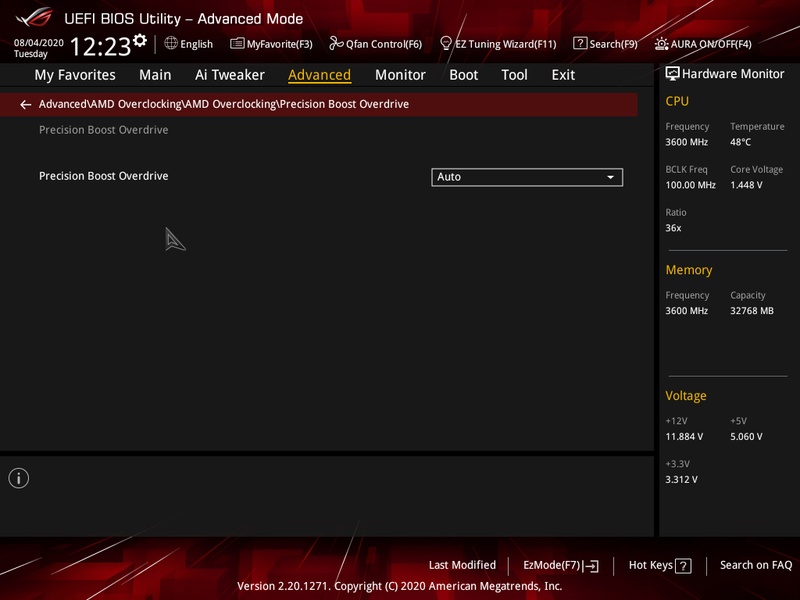Click the +3.3V value 3.312 V
The width and height of the screenshot is (800, 600).
tap(682, 480)
